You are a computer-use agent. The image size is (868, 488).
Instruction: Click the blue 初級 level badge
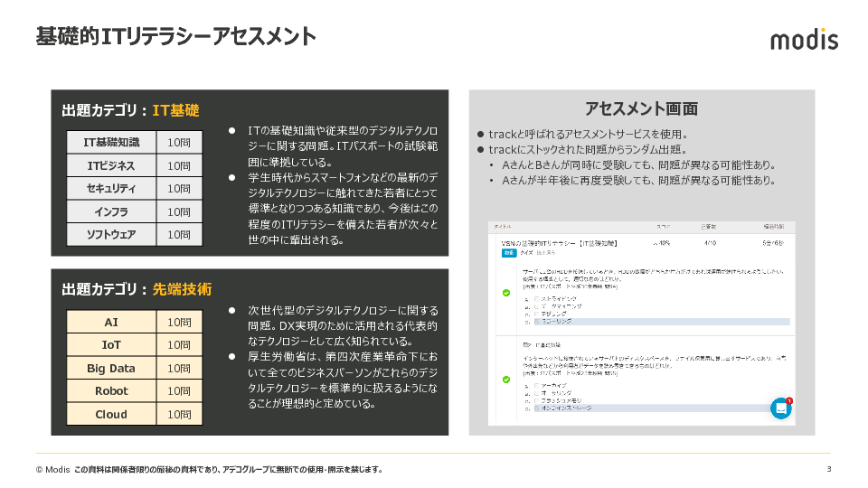(508, 254)
